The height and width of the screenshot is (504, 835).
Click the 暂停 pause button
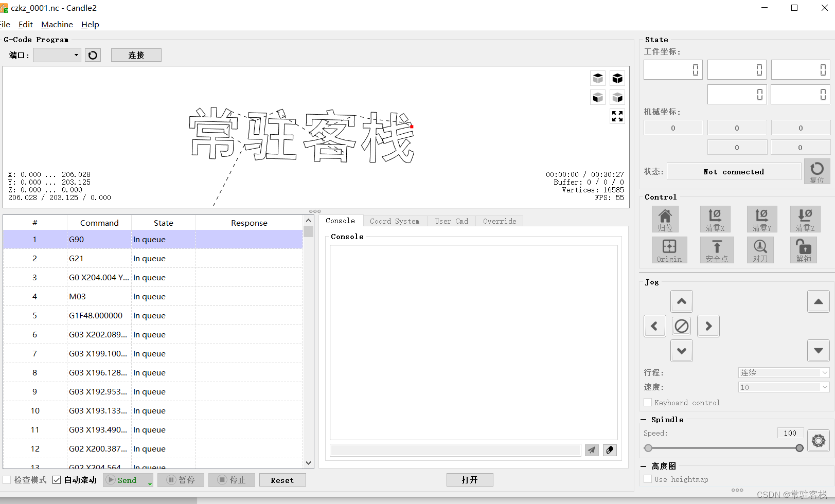pos(181,480)
